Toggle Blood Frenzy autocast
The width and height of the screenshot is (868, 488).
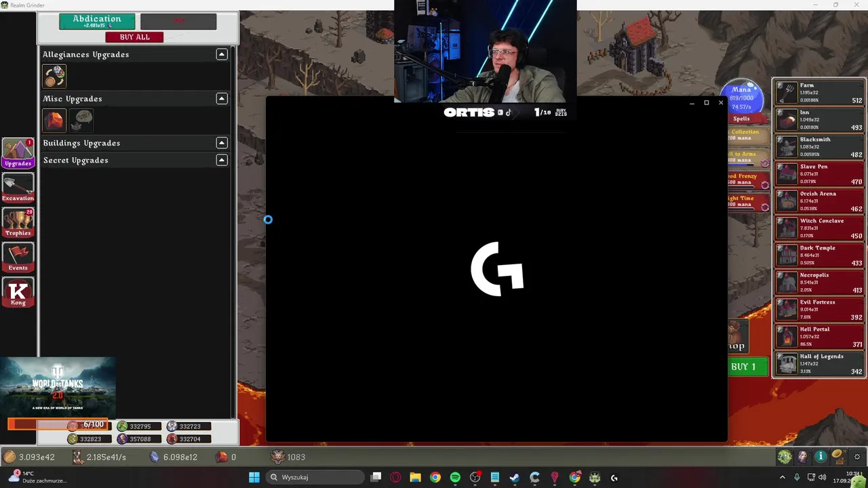tap(765, 185)
